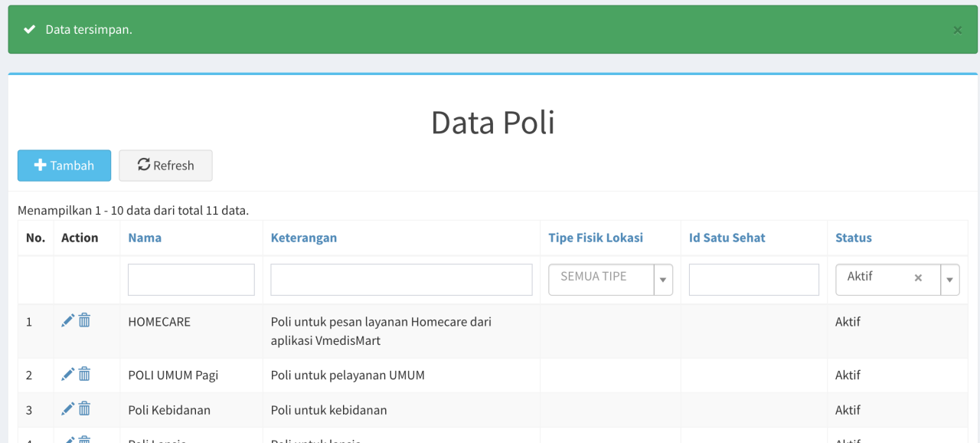Sort by Tipe Fisik Lokasi header

coord(596,238)
